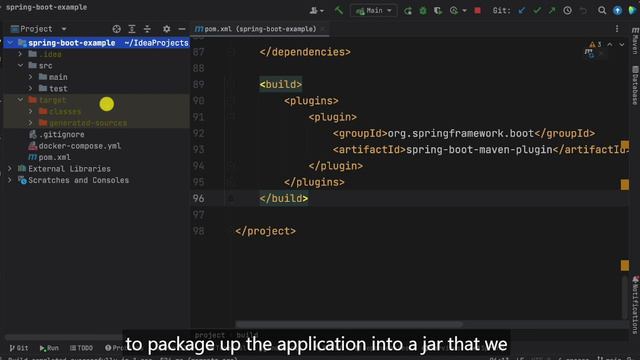
Task: Click the editor horizontal scrollbar
Action: (x=349, y=324)
